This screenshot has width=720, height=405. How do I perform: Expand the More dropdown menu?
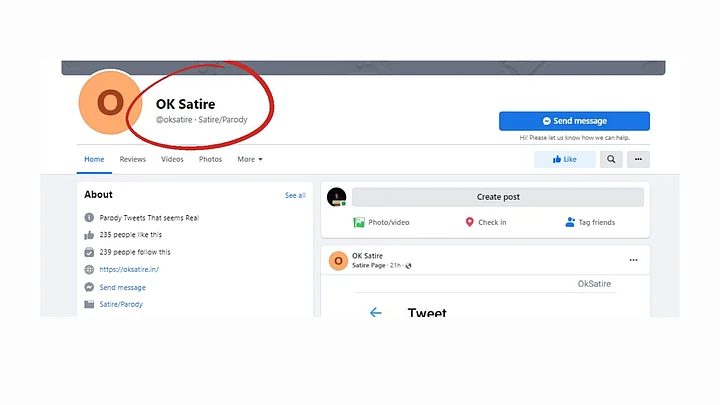pos(250,159)
